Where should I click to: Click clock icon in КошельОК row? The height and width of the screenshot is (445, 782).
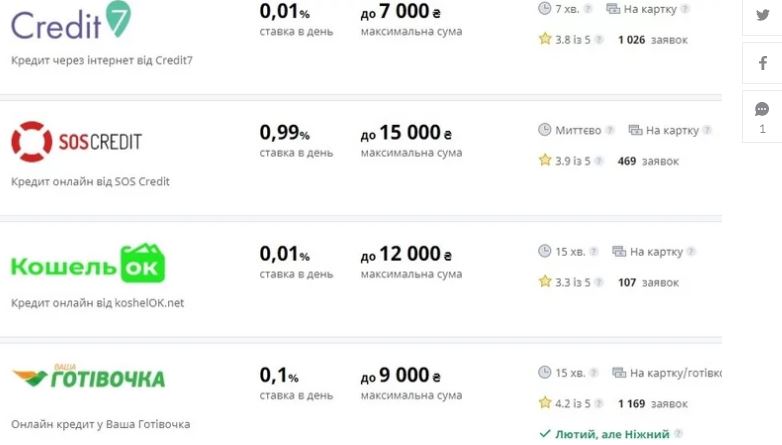[x=545, y=251]
